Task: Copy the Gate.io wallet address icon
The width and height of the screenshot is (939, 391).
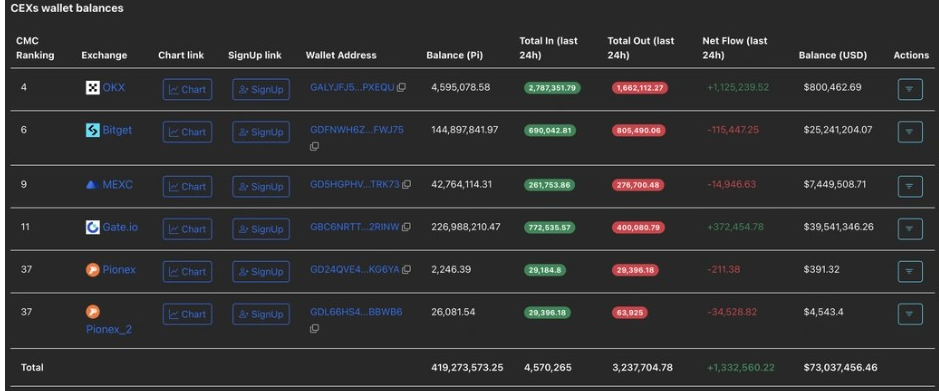Action: point(406,228)
